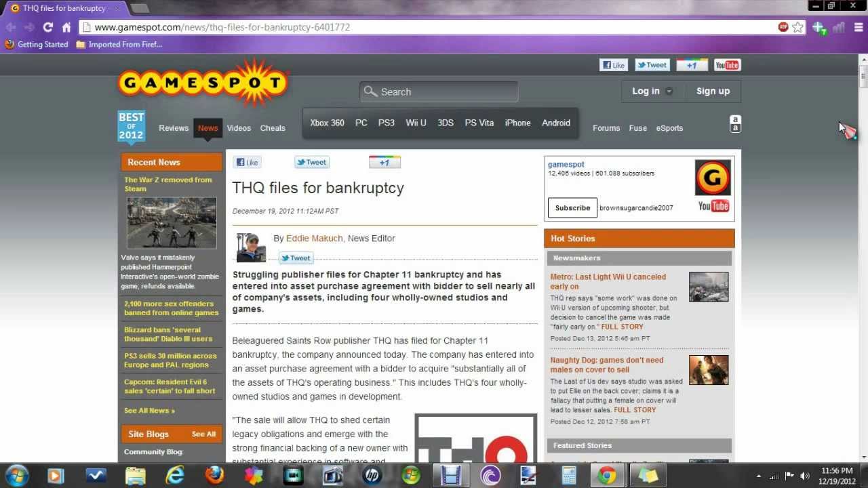Select the Wii U platform tab
868x488 pixels.
[416, 123]
